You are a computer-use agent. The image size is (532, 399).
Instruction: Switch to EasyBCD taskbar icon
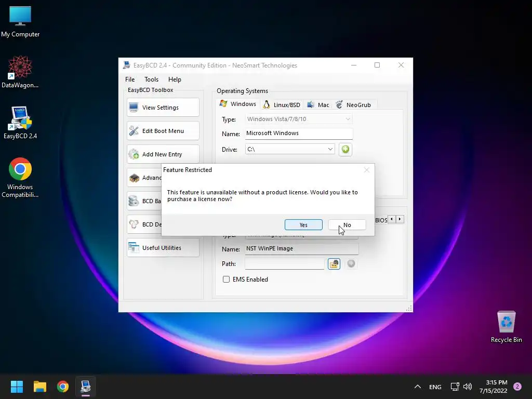86,387
